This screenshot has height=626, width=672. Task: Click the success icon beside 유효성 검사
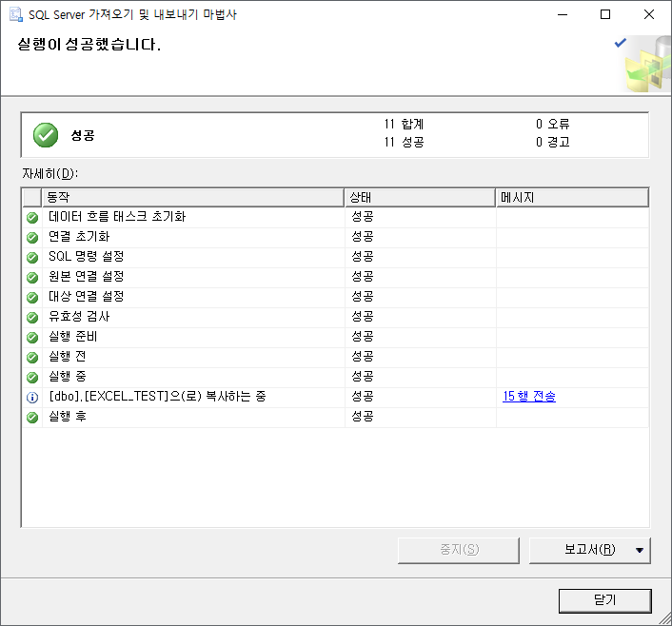click(x=32, y=317)
